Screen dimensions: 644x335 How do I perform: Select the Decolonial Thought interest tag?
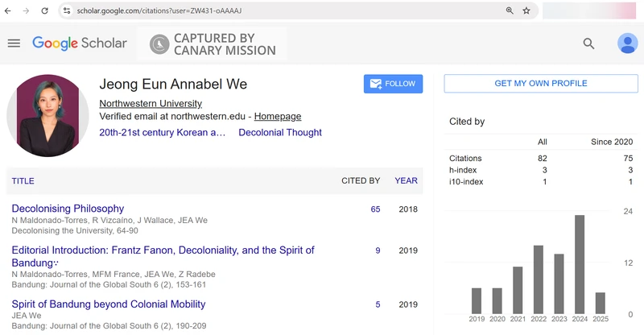tap(280, 133)
